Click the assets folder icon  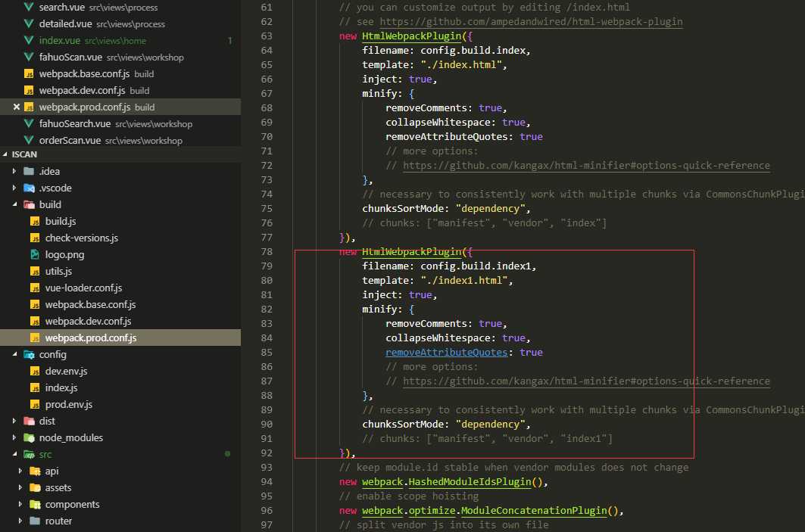[x=35, y=488]
